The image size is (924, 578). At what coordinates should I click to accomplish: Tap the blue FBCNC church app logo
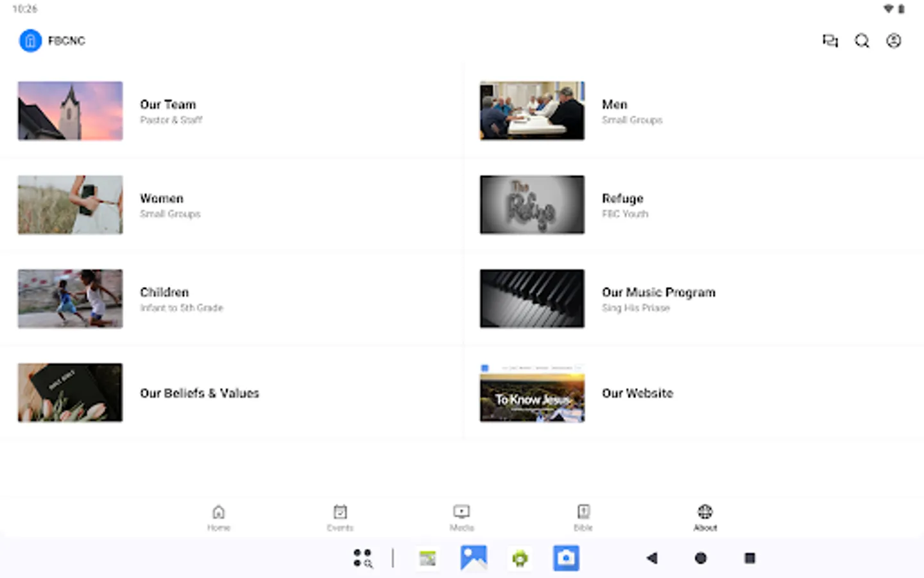click(x=30, y=40)
